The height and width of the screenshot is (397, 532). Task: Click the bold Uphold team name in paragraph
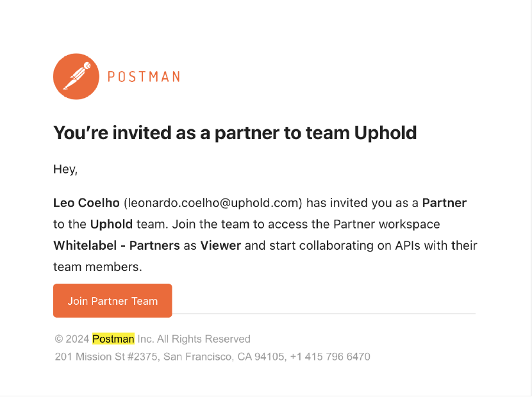112,225
